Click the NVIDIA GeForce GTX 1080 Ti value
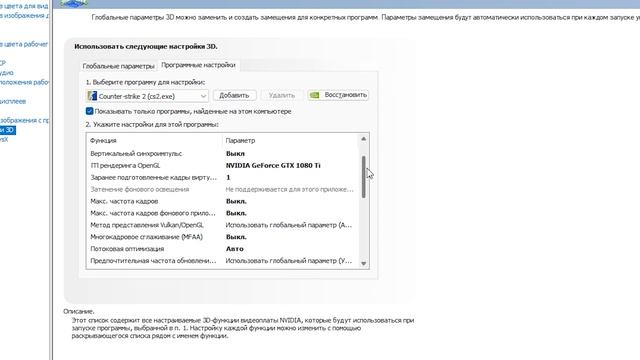The width and height of the screenshot is (640, 360). tap(273, 165)
